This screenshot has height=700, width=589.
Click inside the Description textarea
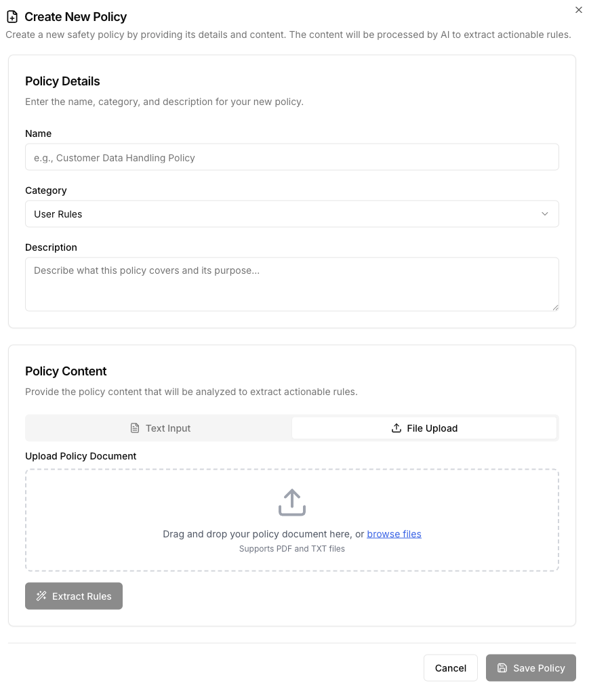click(291, 283)
